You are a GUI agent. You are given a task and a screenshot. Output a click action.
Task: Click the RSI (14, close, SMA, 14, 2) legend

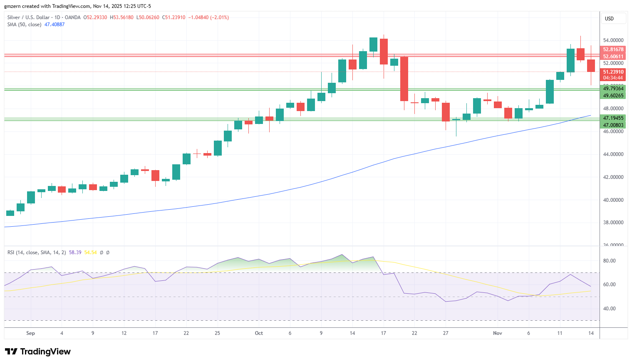pos(37,253)
